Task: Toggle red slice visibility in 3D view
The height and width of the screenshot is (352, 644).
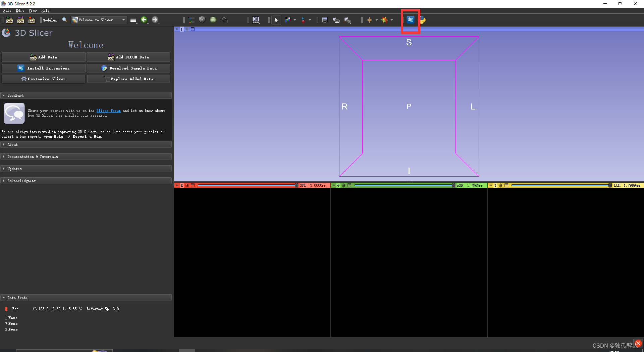Action: point(187,185)
